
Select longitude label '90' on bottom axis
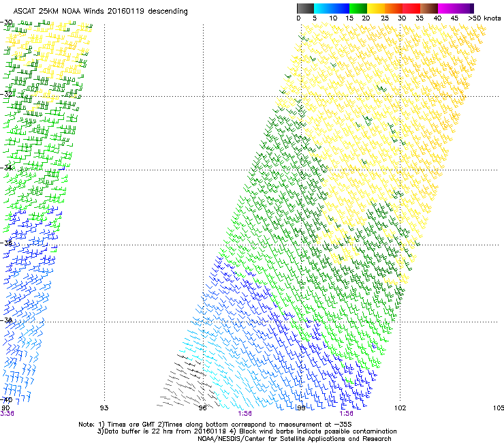coord(5,408)
